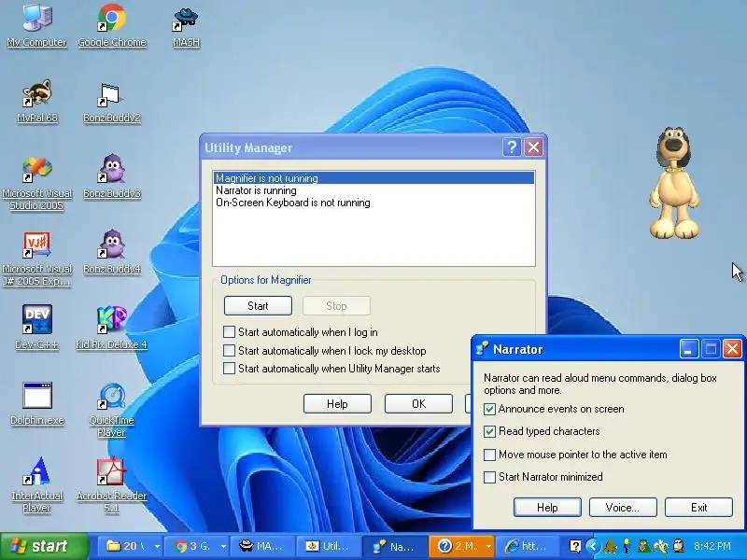Switch to the Internet Explorer taskbar button
The height and width of the screenshot is (560, 747).
pos(528,546)
